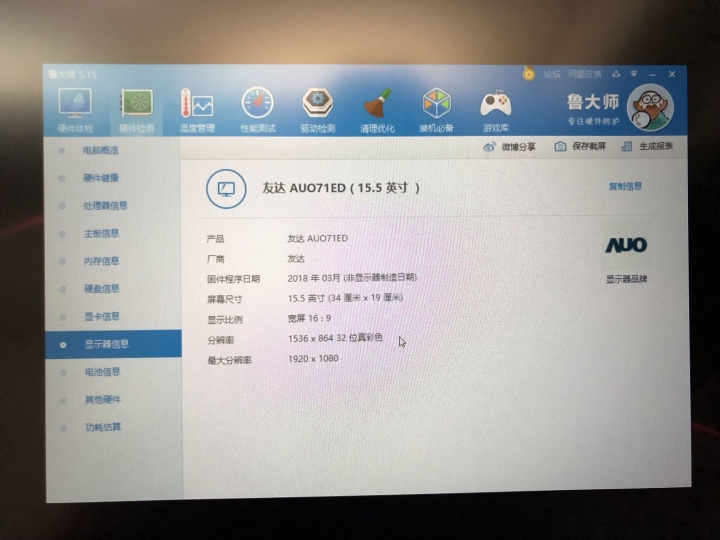Open the 硬件体检 hardware checkup icon
Image resolution: width=720 pixels, height=540 pixels.
coord(75,103)
